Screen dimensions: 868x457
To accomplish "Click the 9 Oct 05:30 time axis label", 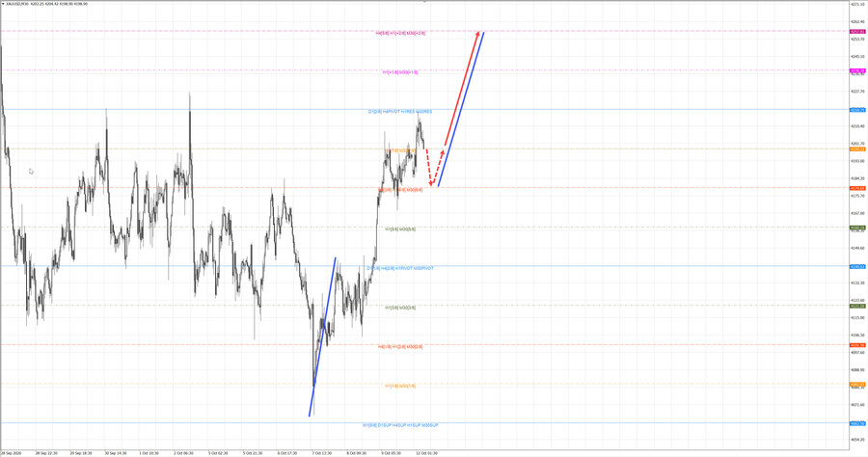I will pyautogui.click(x=391, y=453).
